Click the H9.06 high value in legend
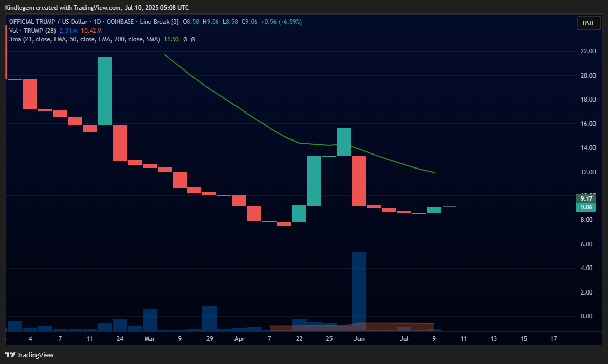Viewport: 608px width, 364px height. click(211, 22)
